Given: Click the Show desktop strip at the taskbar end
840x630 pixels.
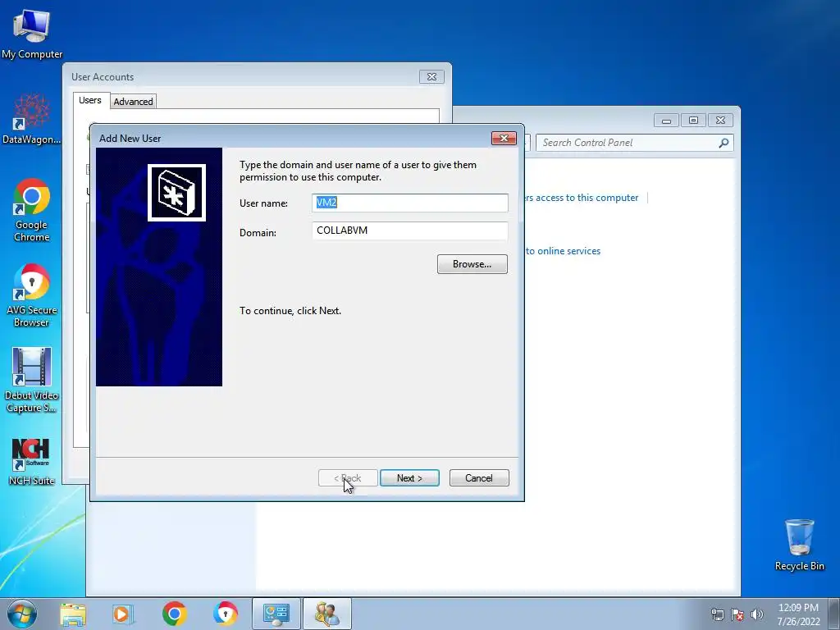Looking at the screenshot, I should click(x=834, y=614).
